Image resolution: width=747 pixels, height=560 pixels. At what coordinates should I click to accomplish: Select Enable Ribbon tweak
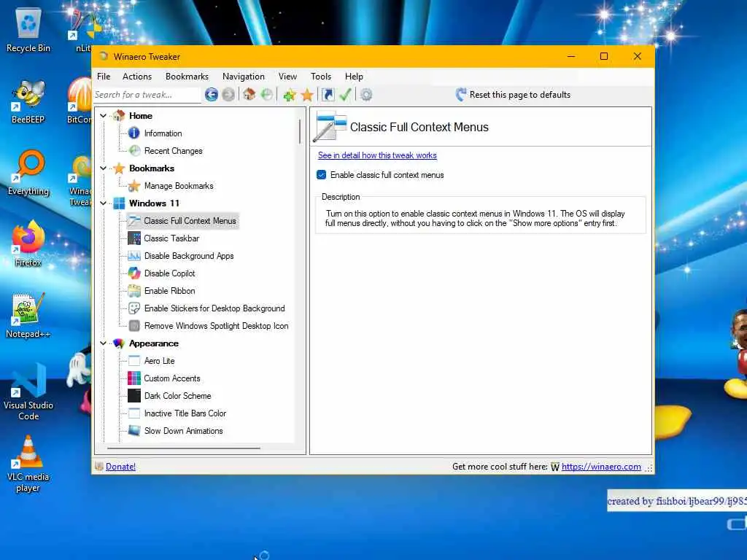[169, 291]
